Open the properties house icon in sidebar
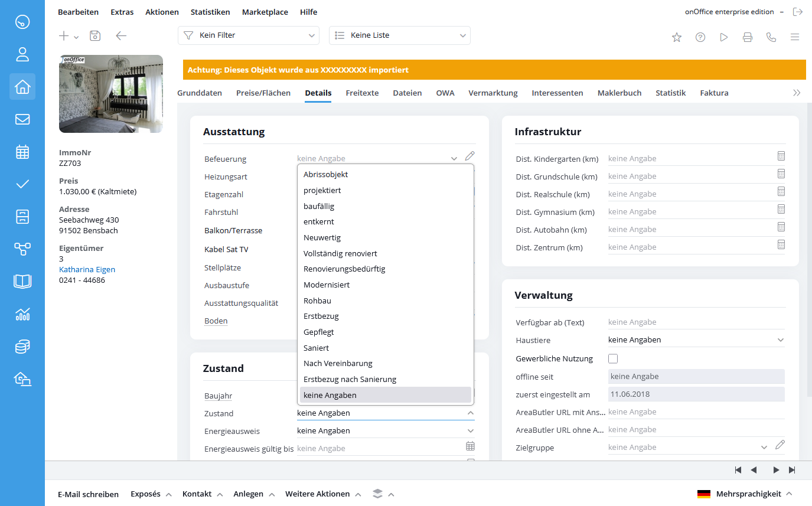Image resolution: width=812 pixels, height=506 pixels. 22,87
